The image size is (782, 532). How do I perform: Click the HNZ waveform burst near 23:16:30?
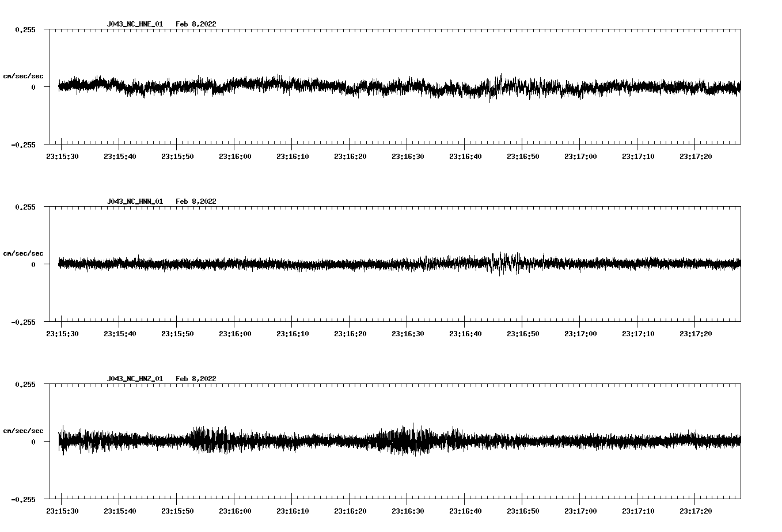pyautogui.click(x=408, y=440)
